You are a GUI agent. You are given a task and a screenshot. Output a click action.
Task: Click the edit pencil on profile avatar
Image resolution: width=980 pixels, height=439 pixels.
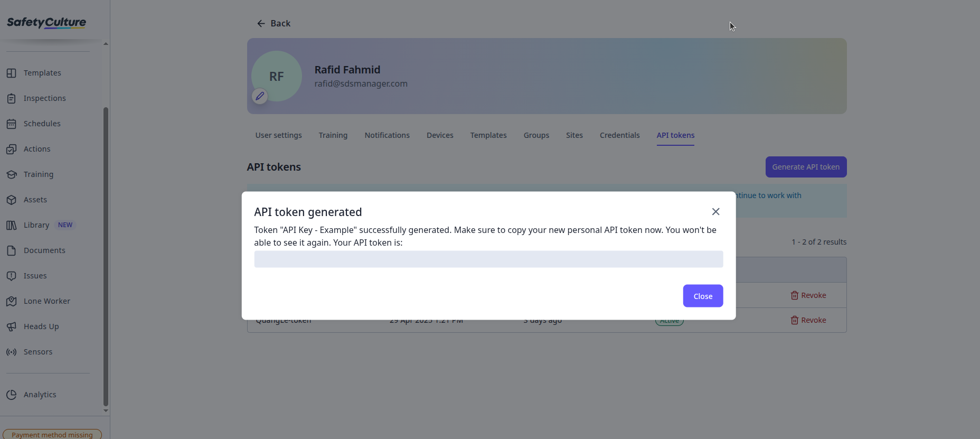(x=260, y=96)
